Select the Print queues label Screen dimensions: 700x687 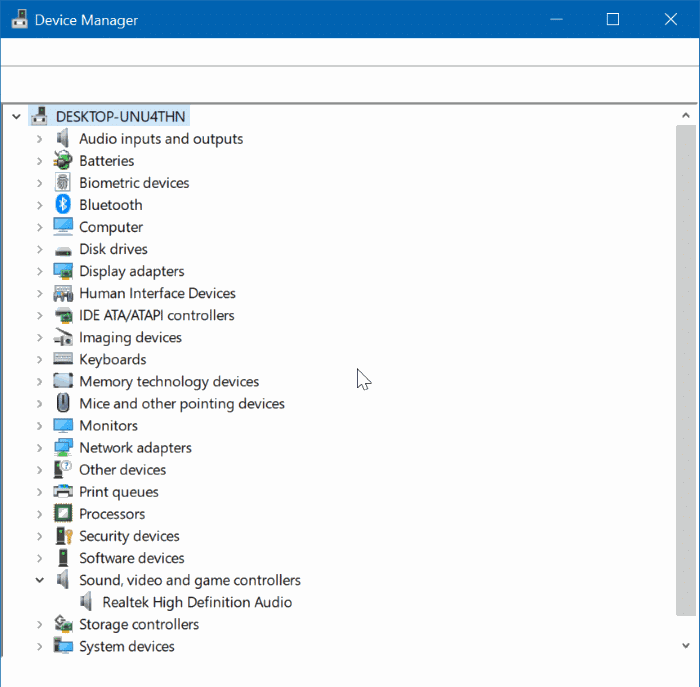[x=119, y=492]
